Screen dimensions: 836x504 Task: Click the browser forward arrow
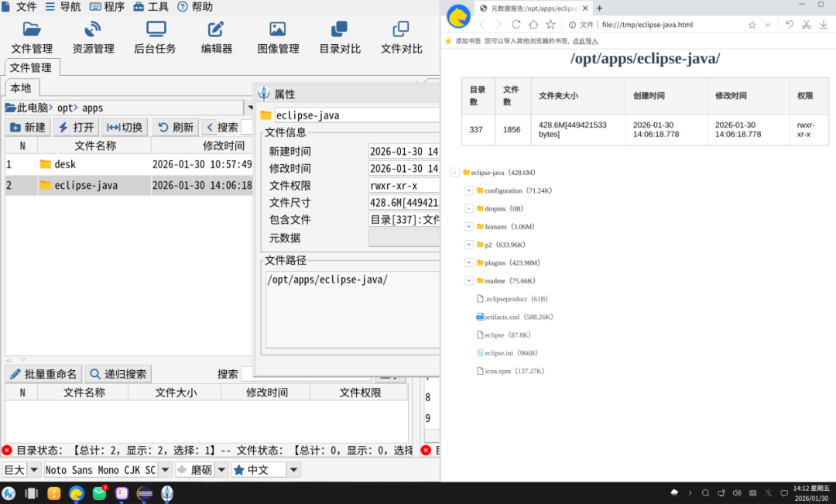[x=499, y=25]
